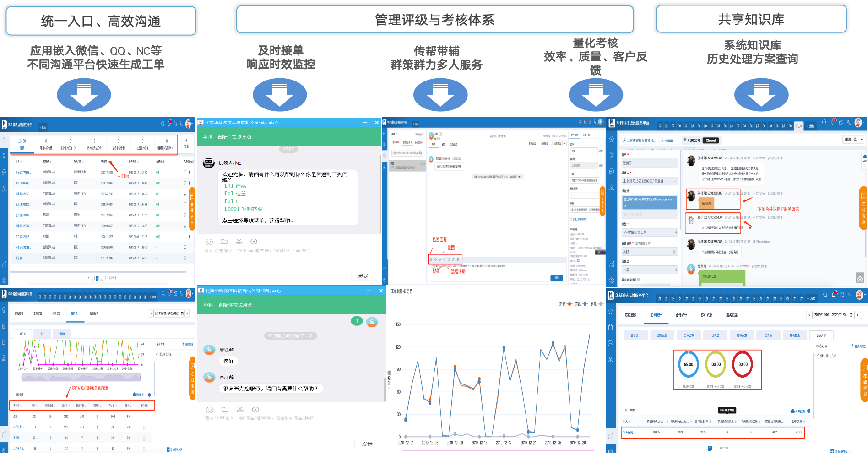Click the 【999】呼叫客服 link
This screenshot has width=868, height=454.
click(243, 209)
